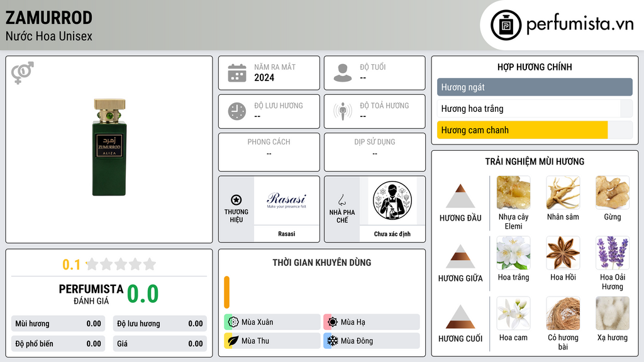Click the Hương đầu pyramid icon
This screenshot has width=644, height=362.
coord(460,196)
